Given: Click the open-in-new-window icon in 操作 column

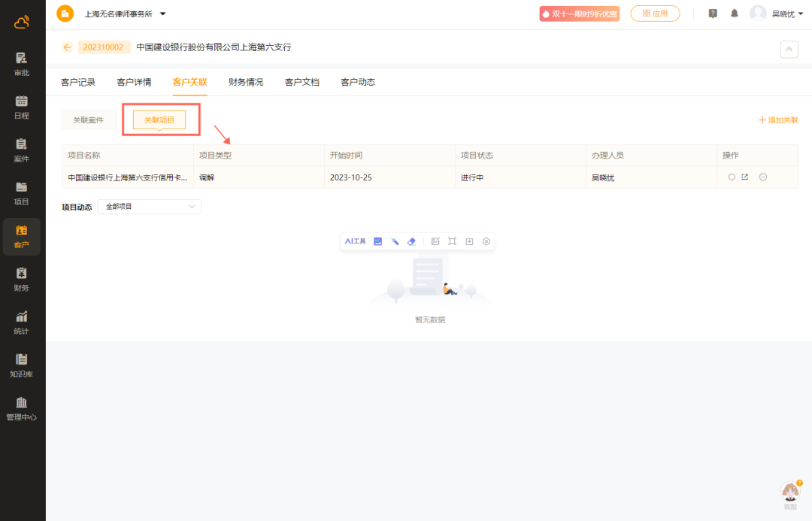Looking at the screenshot, I should [745, 177].
